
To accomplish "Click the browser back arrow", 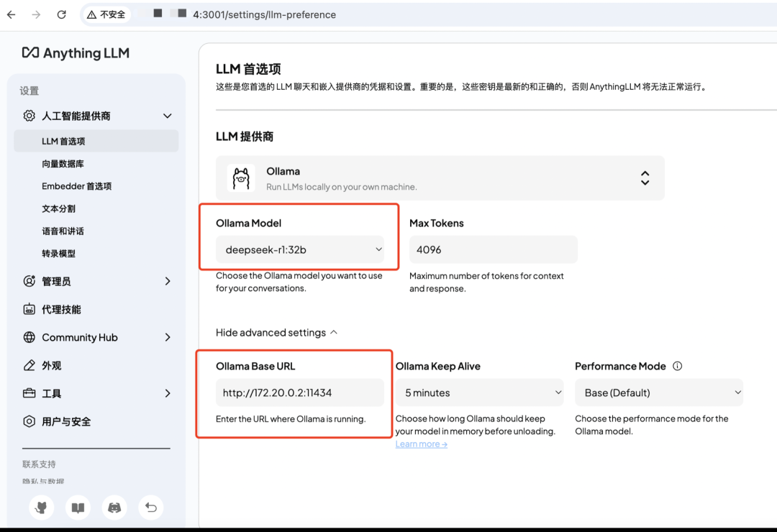I will pos(11,15).
